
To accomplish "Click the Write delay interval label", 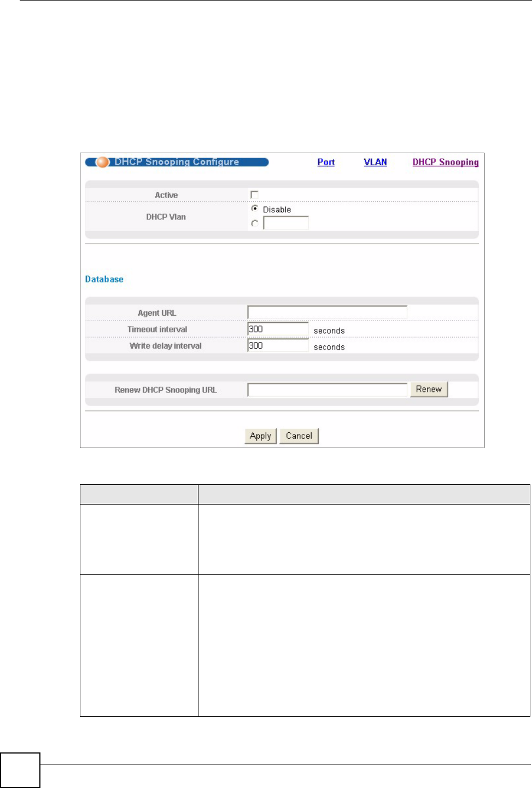I will (x=166, y=346).
